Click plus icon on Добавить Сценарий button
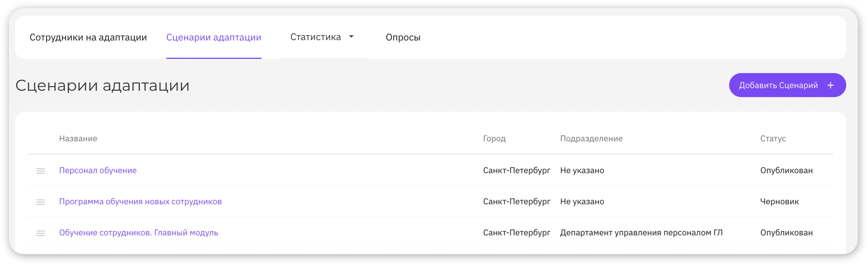This screenshot has height=265, width=868. pyautogui.click(x=830, y=85)
